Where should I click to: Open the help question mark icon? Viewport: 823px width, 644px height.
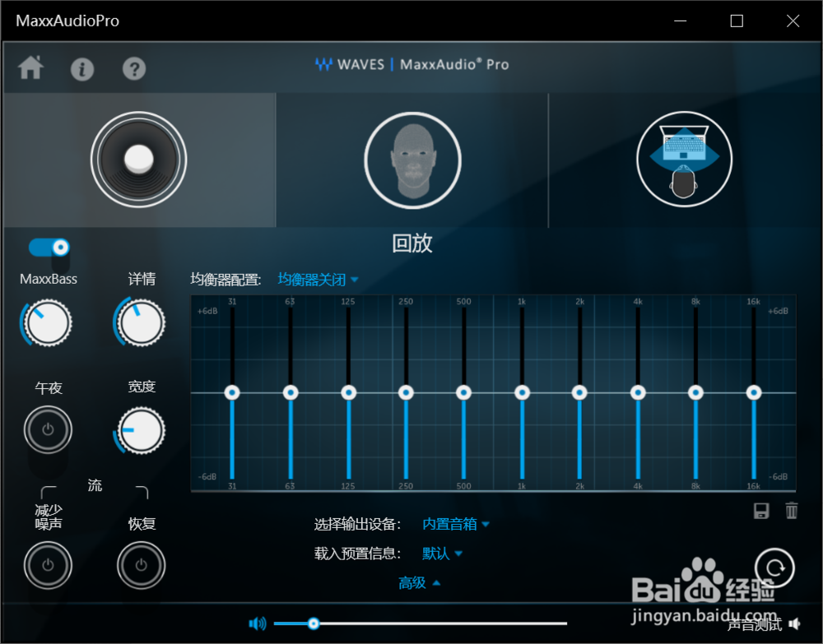click(134, 69)
